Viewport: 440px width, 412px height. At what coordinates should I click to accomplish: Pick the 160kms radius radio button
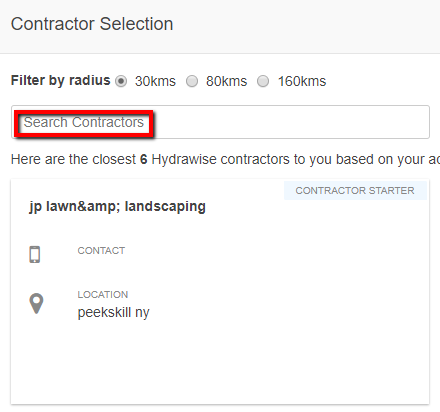tap(263, 81)
